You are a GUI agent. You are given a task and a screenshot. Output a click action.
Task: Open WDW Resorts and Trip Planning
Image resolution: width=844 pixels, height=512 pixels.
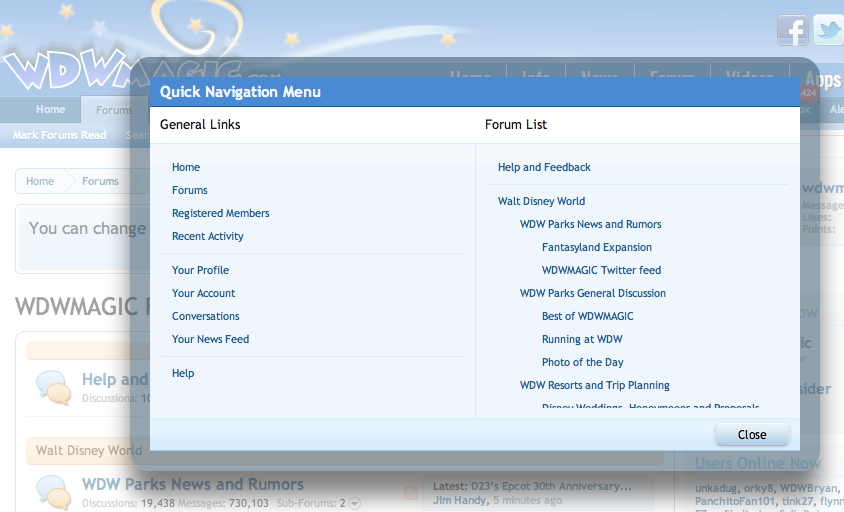tap(594, 385)
